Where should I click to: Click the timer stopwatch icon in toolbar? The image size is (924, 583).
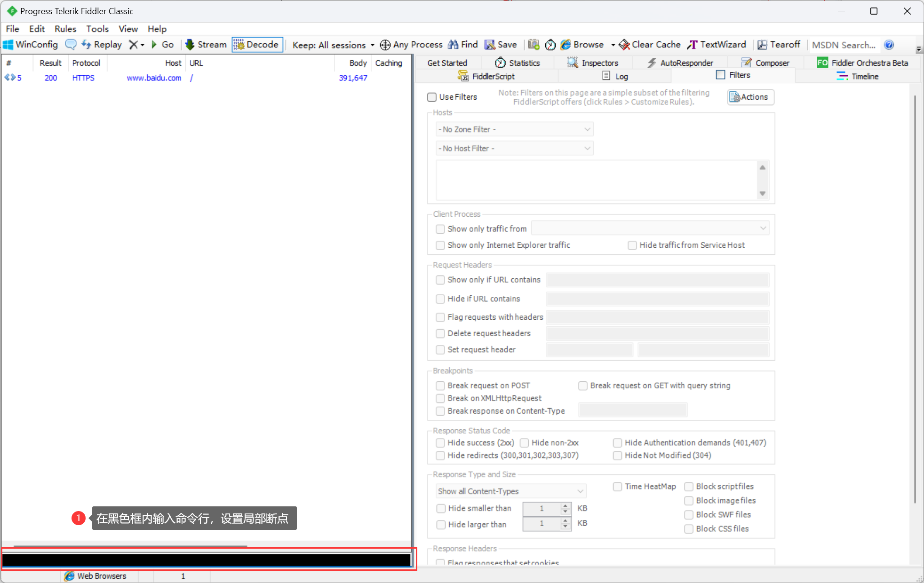550,45
